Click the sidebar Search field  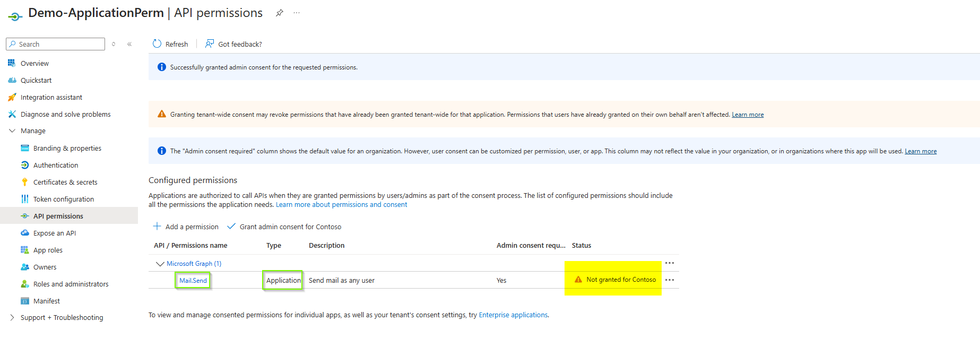coord(56,44)
